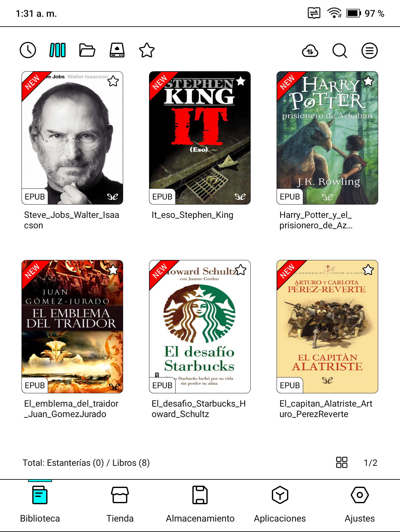
Task: Open the library search icon
Action: point(340,51)
